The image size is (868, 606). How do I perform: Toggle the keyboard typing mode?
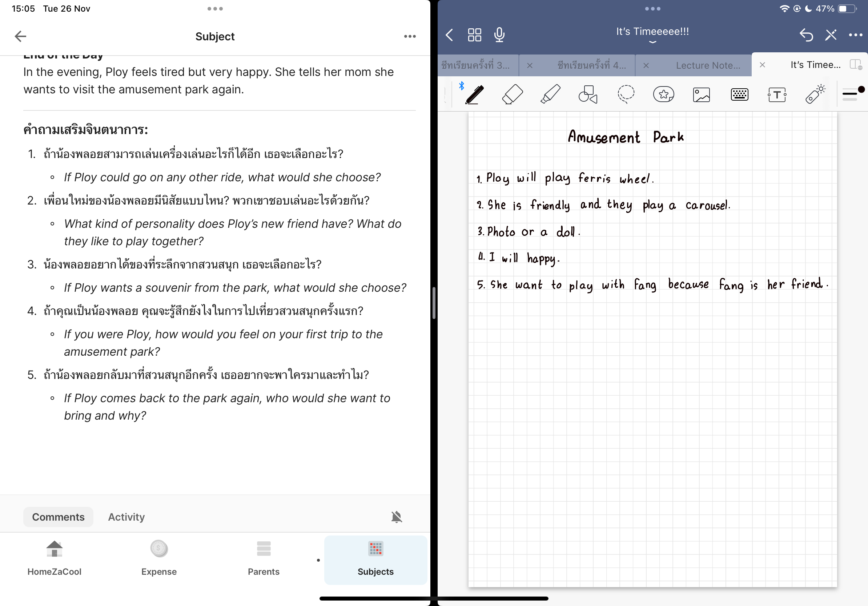click(x=739, y=94)
